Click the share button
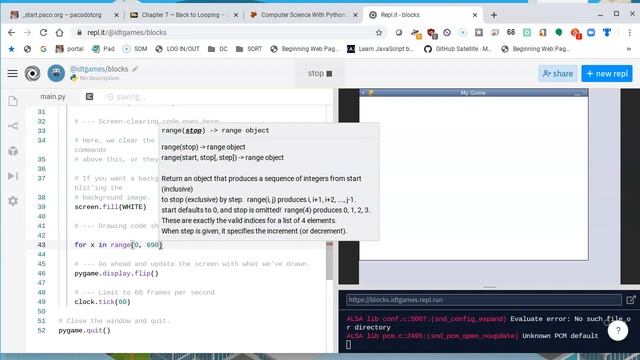This screenshot has width=640, height=360. [558, 73]
